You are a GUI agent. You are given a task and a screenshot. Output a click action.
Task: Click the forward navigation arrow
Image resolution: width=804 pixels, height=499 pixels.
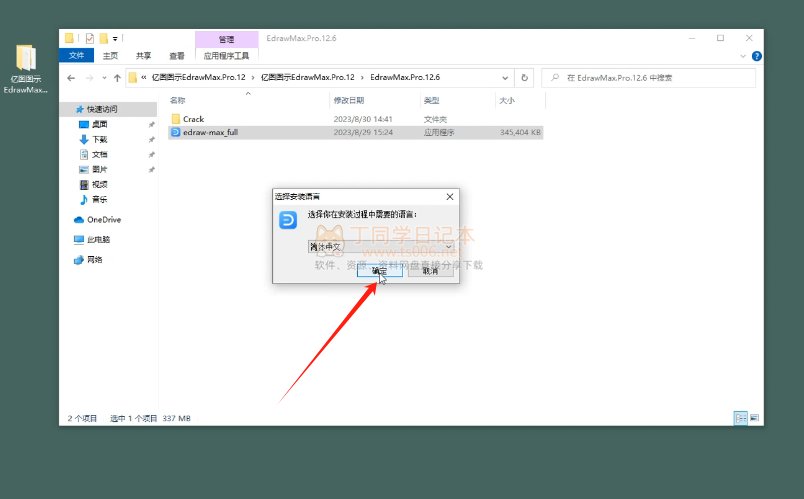(x=89, y=78)
